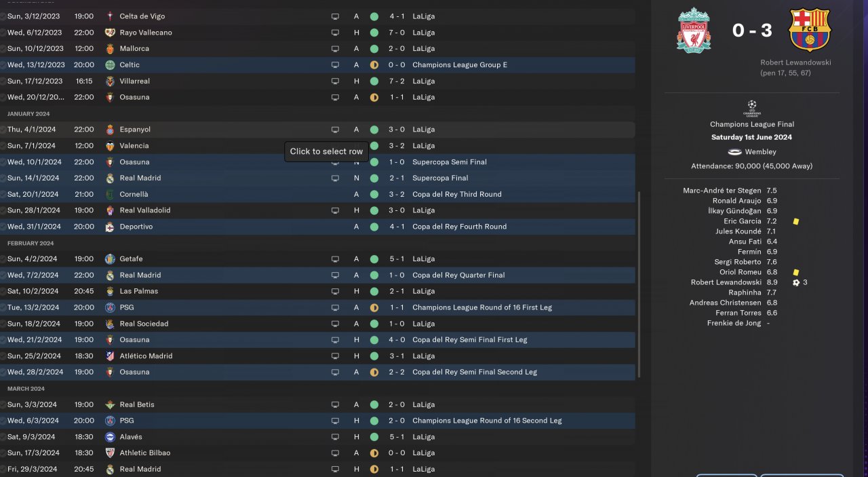Viewport: 868px width, 477px height.
Task: Click the FC Barcelona crest in match panel
Action: click(x=810, y=30)
